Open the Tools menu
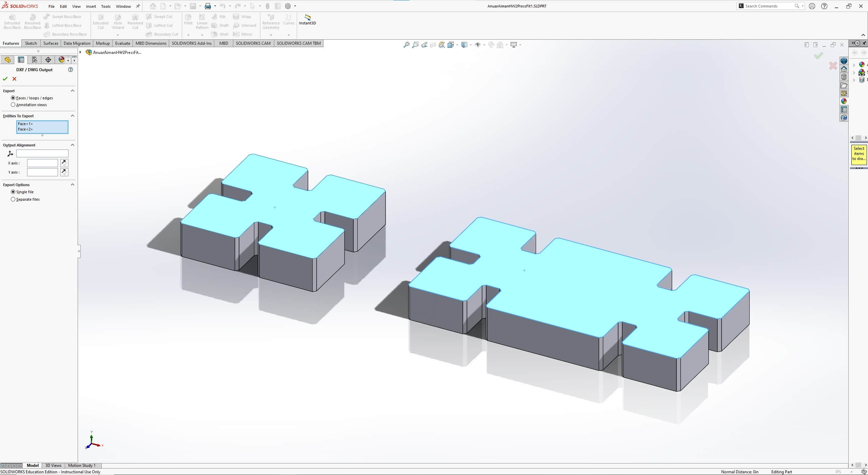Screen dimensions: 868x475 click(106, 6)
